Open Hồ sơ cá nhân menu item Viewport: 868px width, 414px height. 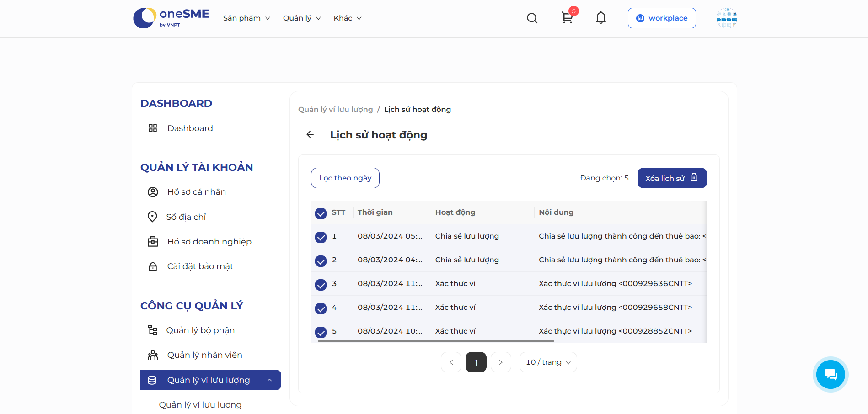pos(197,192)
